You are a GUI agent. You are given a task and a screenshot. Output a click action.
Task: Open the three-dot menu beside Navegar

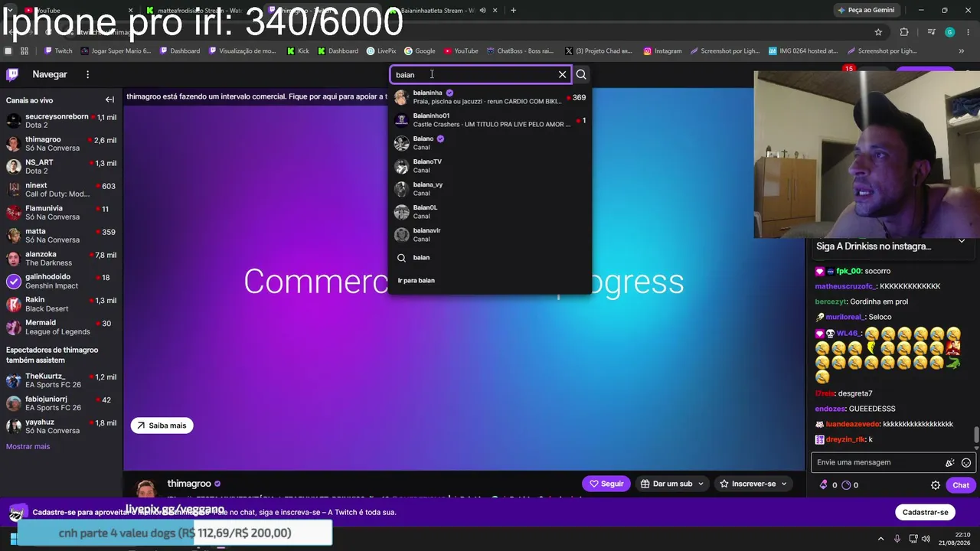pos(87,74)
